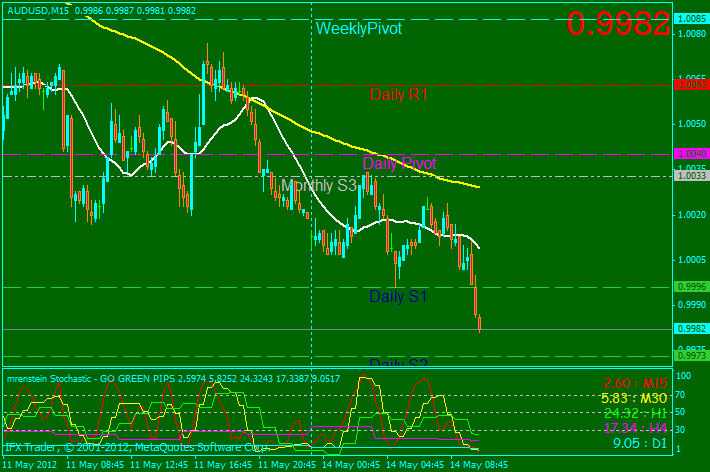Click the Daily S1 support label
710x472 pixels.
click(398, 296)
